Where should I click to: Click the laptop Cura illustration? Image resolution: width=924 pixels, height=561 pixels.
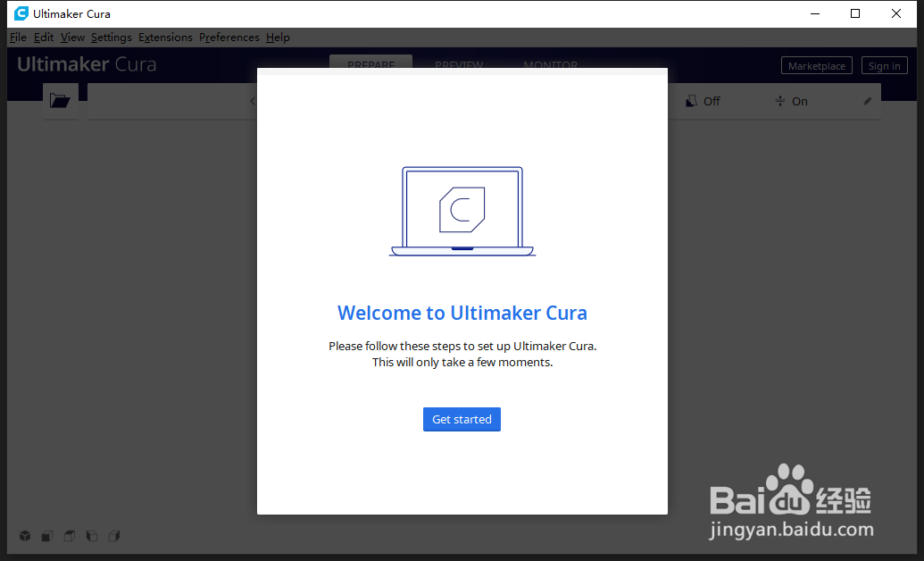pos(462,212)
